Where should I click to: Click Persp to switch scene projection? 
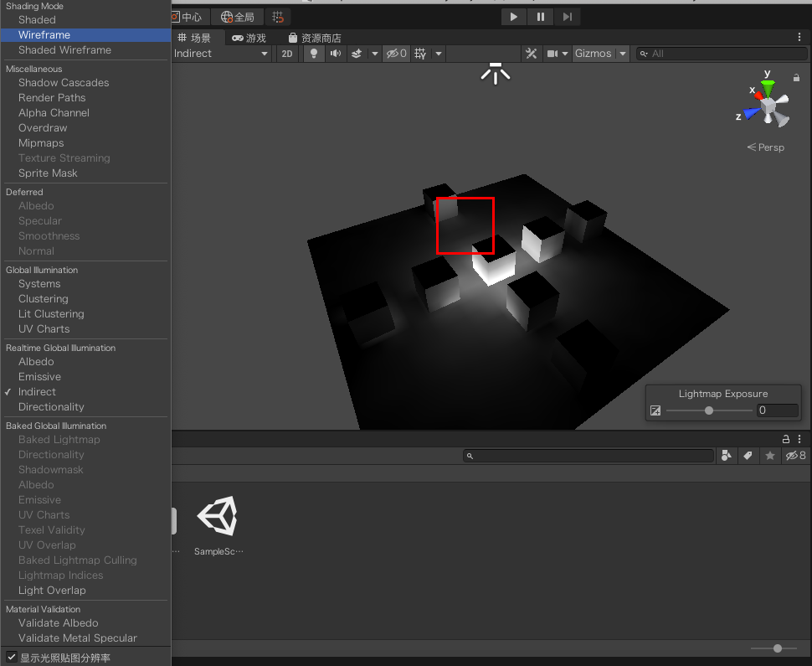(x=766, y=147)
